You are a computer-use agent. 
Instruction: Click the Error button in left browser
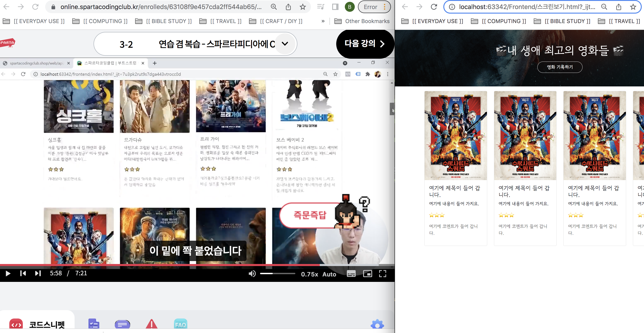tap(371, 7)
